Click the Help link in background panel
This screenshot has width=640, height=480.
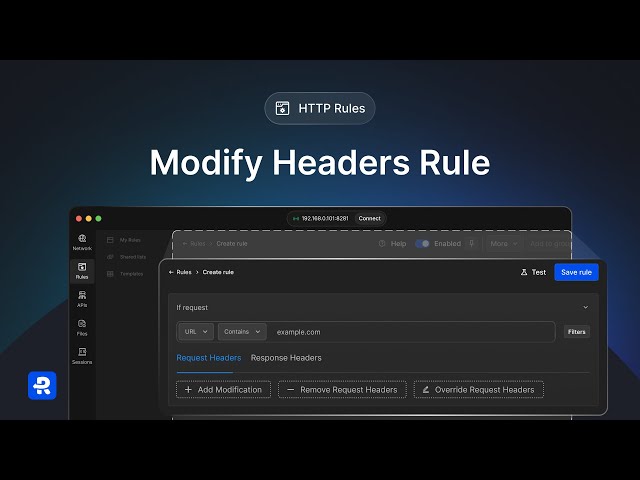tap(398, 244)
